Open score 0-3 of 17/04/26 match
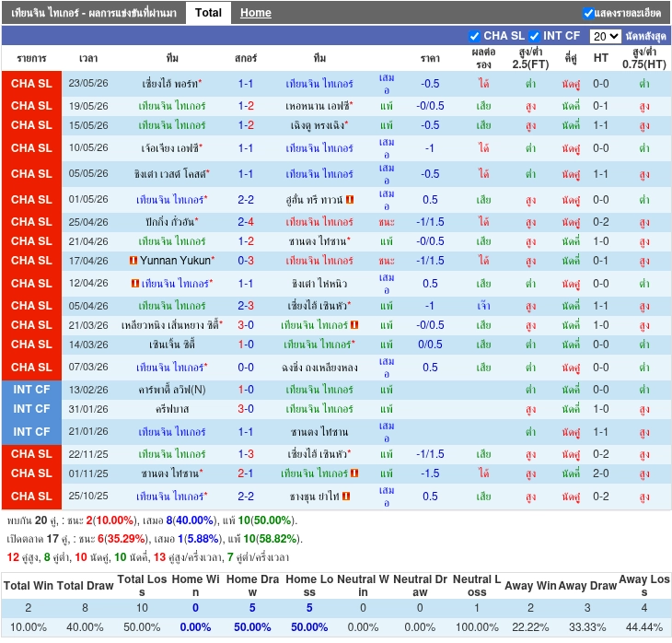 point(246,261)
